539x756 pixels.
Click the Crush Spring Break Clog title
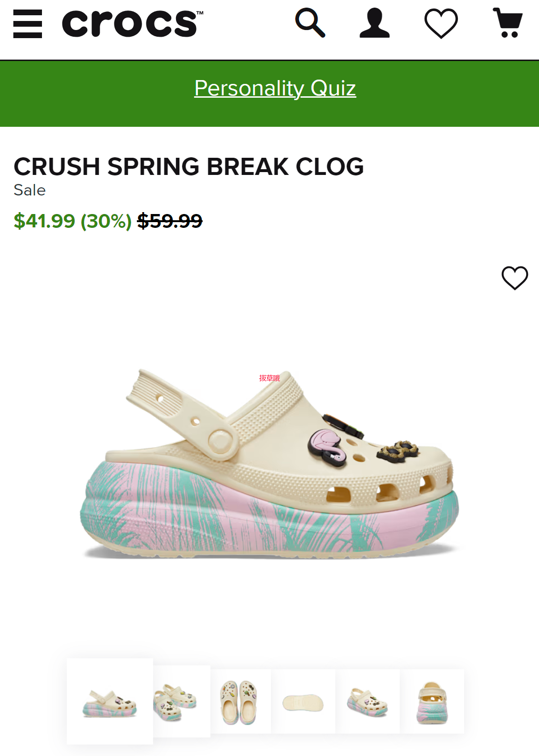(189, 166)
